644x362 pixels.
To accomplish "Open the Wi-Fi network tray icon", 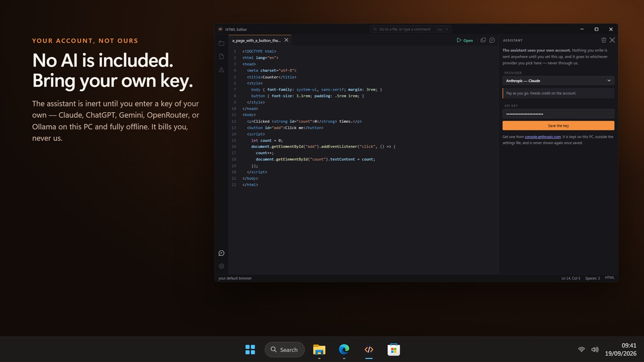I will (x=581, y=350).
